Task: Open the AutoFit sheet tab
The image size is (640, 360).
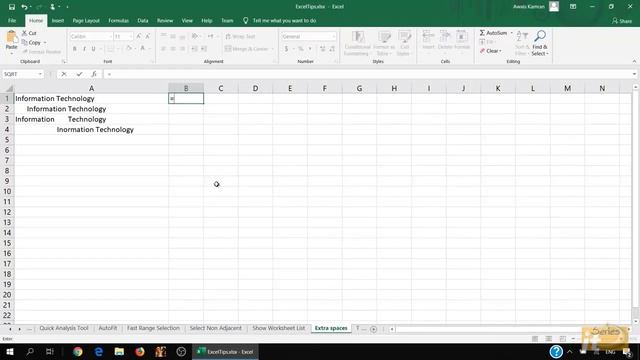Action: (108, 328)
